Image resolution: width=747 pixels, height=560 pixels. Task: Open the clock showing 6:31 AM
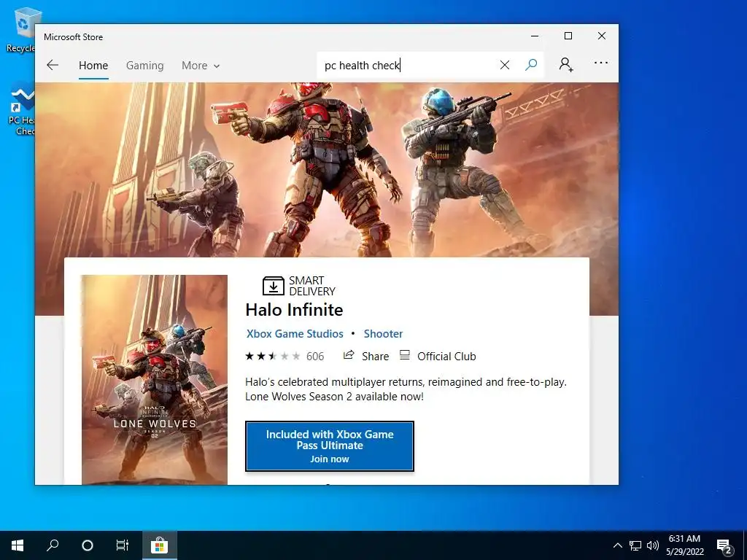point(684,545)
